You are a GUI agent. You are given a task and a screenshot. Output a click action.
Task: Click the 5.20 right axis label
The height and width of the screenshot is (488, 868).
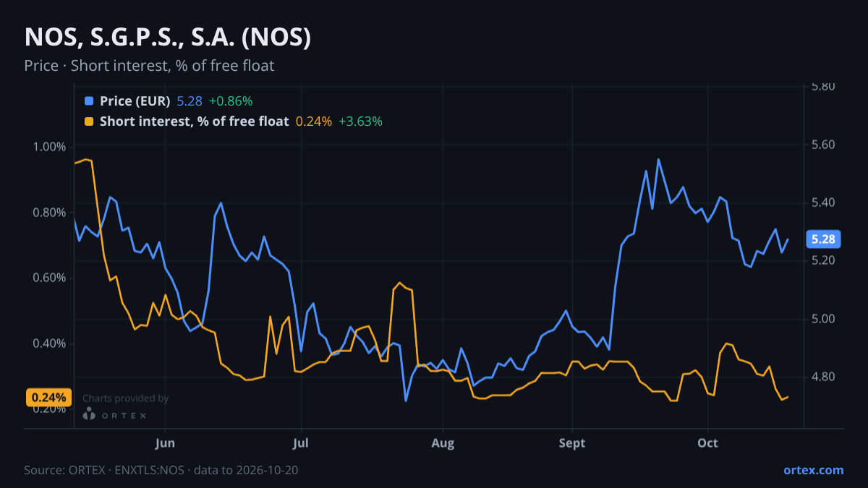coord(823,260)
